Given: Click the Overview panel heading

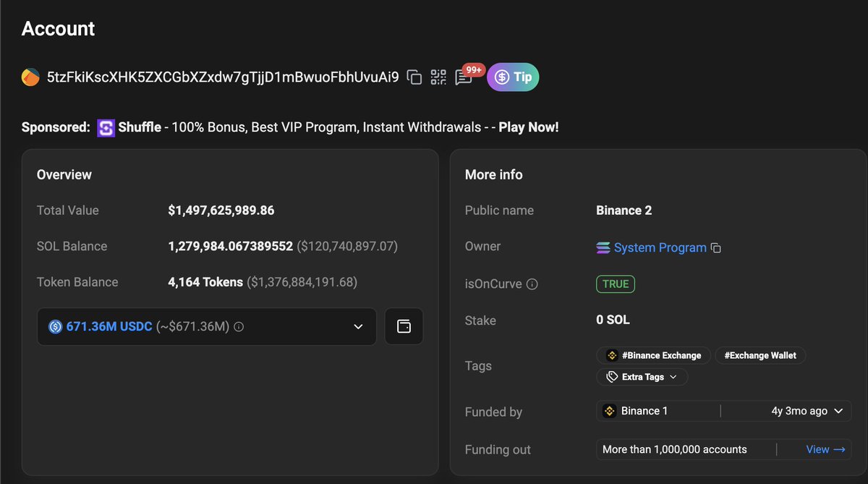Looking at the screenshot, I should point(64,174).
